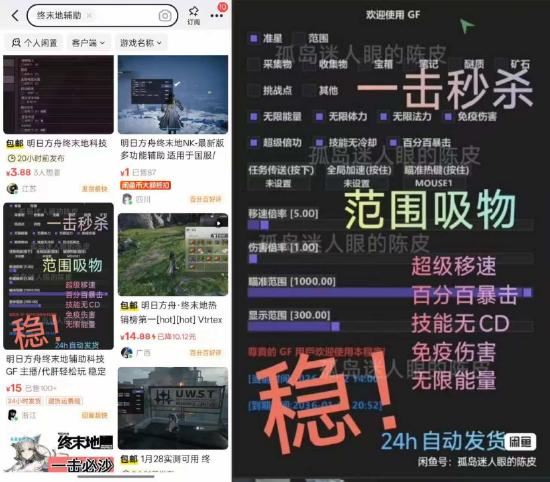Click the search field containing 终末地辅助

click(102, 15)
